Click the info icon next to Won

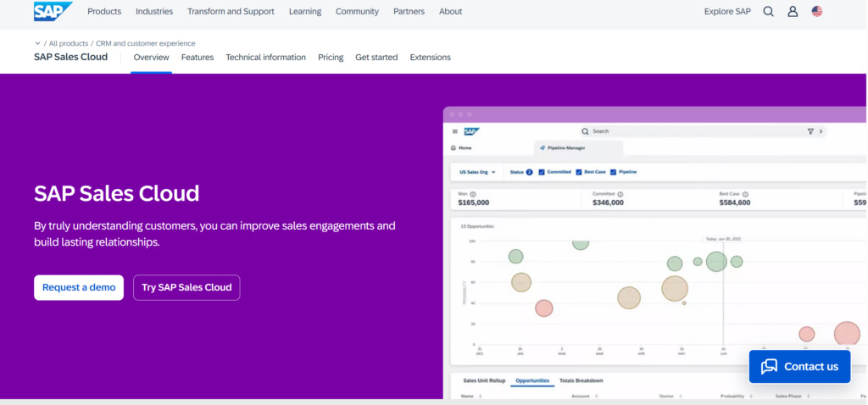coord(472,194)
